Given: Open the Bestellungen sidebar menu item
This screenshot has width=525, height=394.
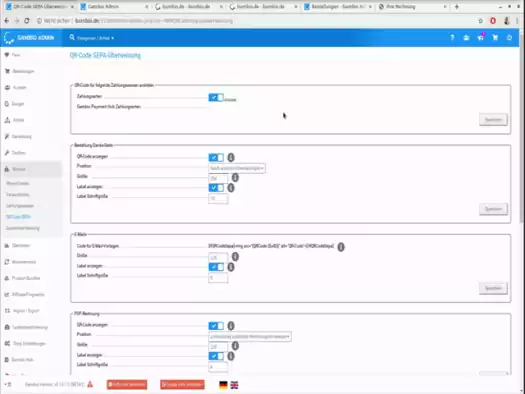Looking at the screenshot, I should 23,71.
